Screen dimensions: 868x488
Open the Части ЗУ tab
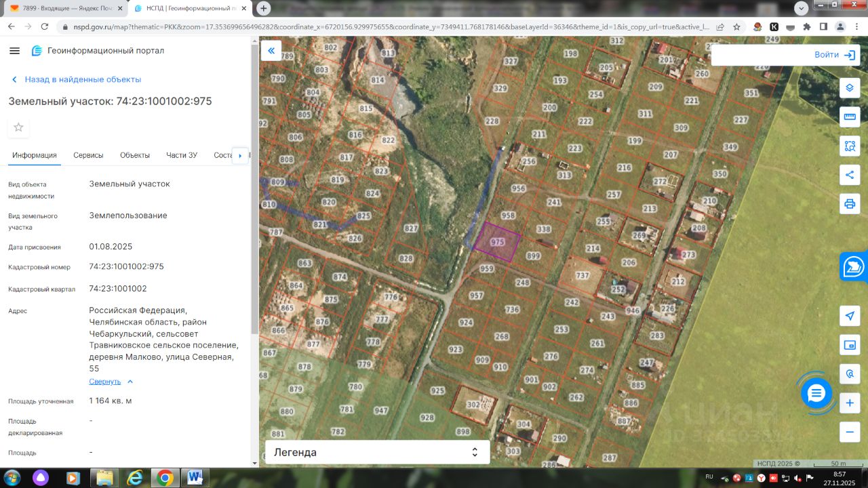(x=182, y=155)
